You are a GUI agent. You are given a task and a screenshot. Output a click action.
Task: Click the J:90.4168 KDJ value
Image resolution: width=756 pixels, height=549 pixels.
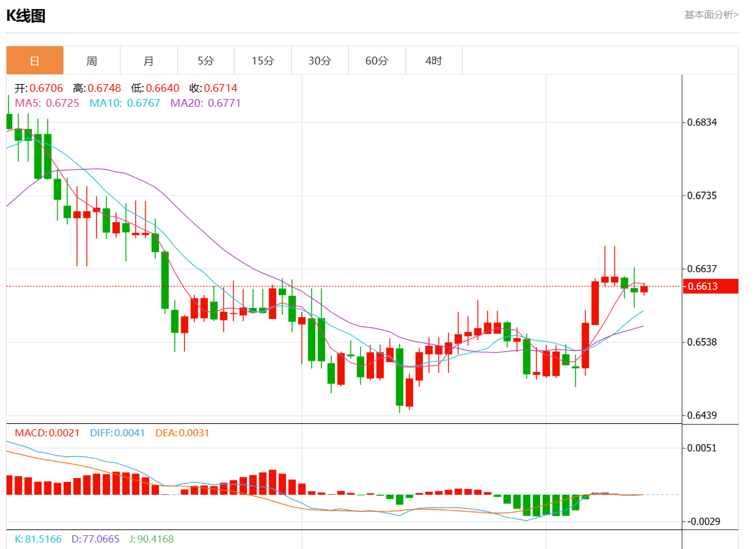(151, 539)
